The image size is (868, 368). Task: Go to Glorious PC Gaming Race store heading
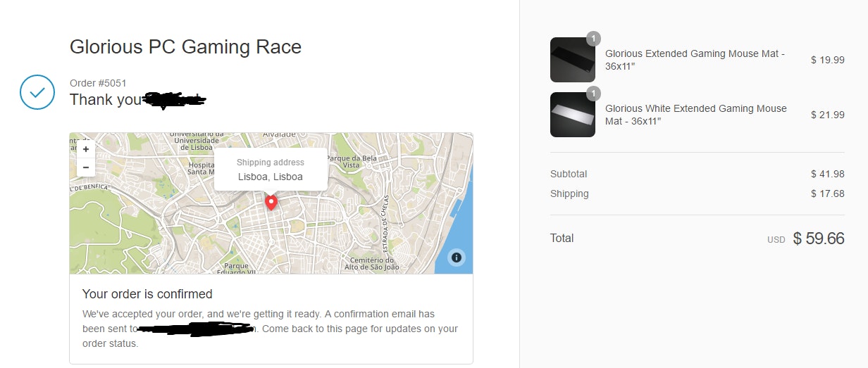(x=185, y=47)
